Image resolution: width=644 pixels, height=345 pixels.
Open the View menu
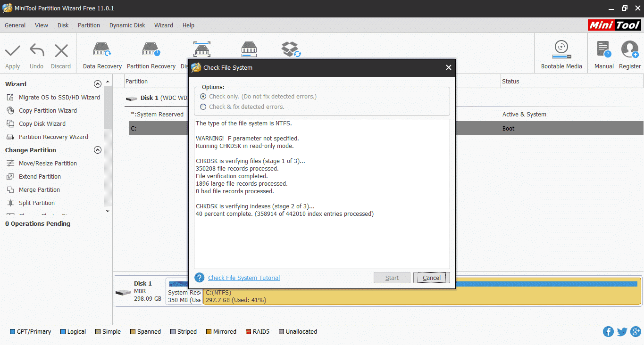(41, 25)
